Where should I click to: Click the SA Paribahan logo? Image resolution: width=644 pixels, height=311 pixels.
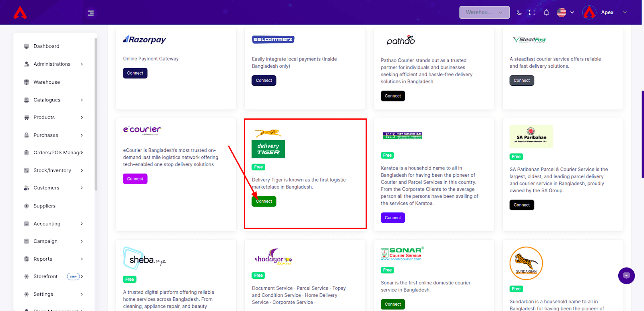pos(531,136)
